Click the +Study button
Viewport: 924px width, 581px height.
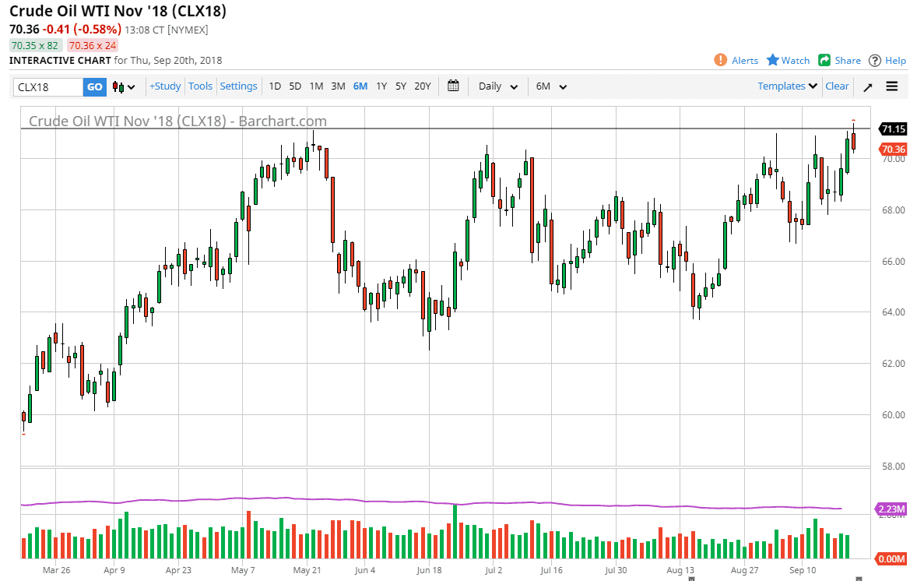coord(165,86)
